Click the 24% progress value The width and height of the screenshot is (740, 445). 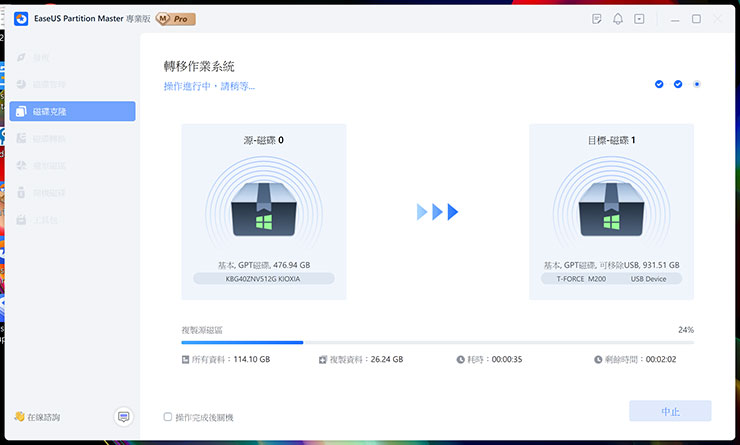pyautogui.click(x=686, y=330)
